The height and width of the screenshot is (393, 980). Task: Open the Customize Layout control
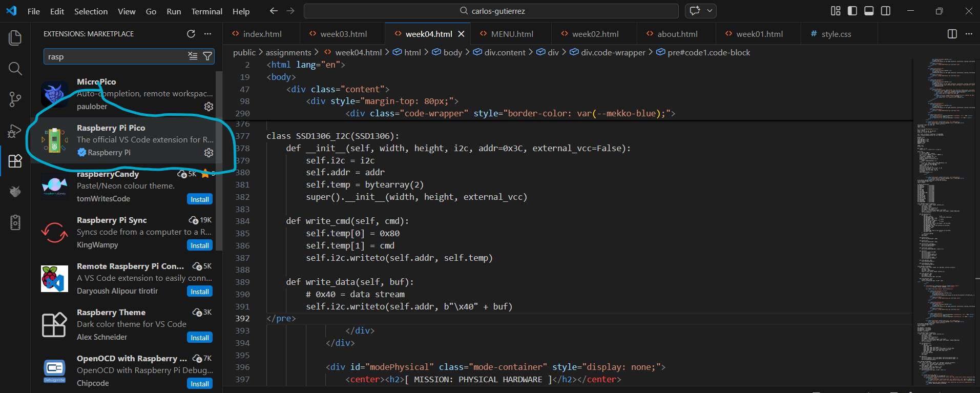pos(836,11)
